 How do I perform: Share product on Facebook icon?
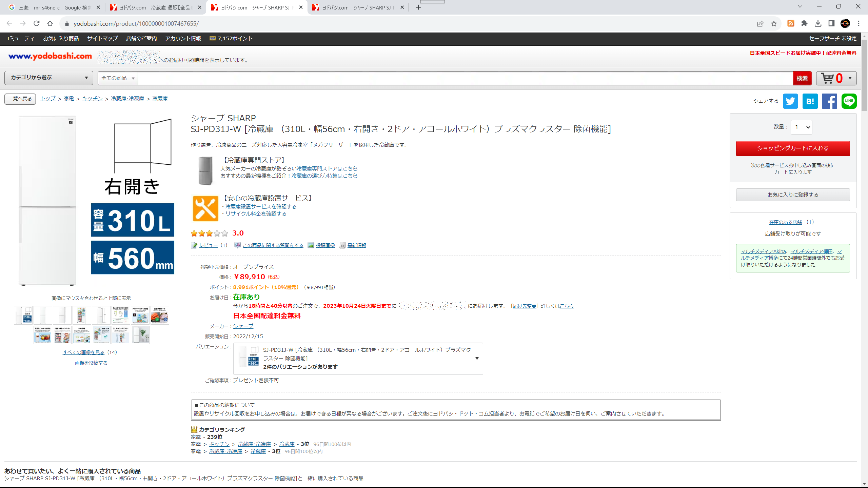coord(829,101)
